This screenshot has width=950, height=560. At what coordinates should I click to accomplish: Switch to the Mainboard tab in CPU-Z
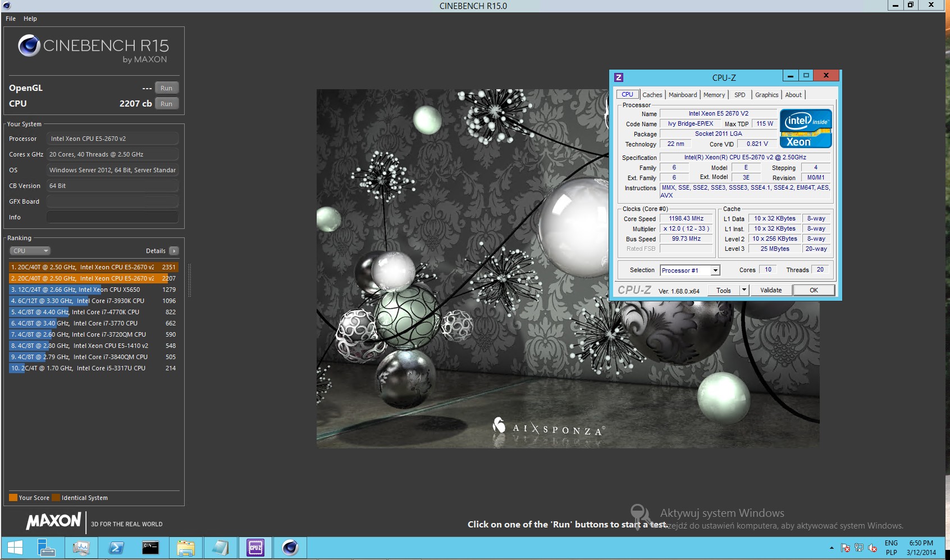click(683, 95)
